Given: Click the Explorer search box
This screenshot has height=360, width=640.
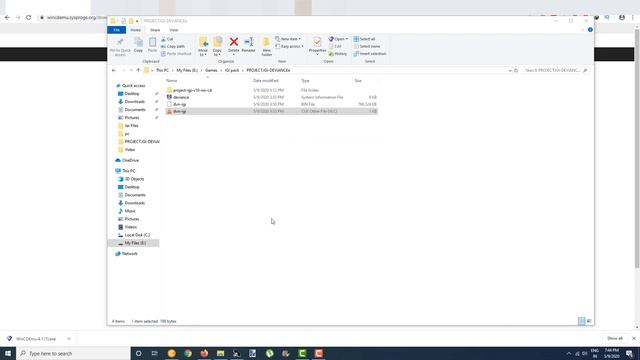Looking at the screenshot, I should (x=556, y=71).
